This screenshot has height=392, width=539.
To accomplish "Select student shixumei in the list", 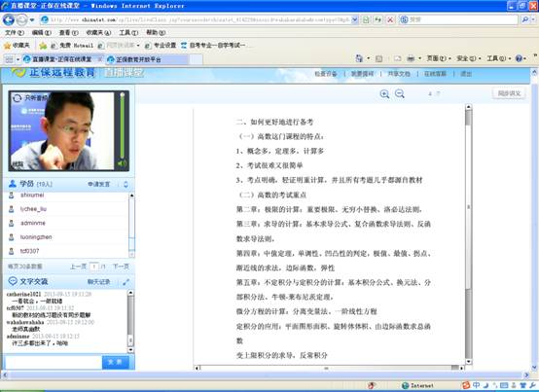I will [x=32, y=195].
